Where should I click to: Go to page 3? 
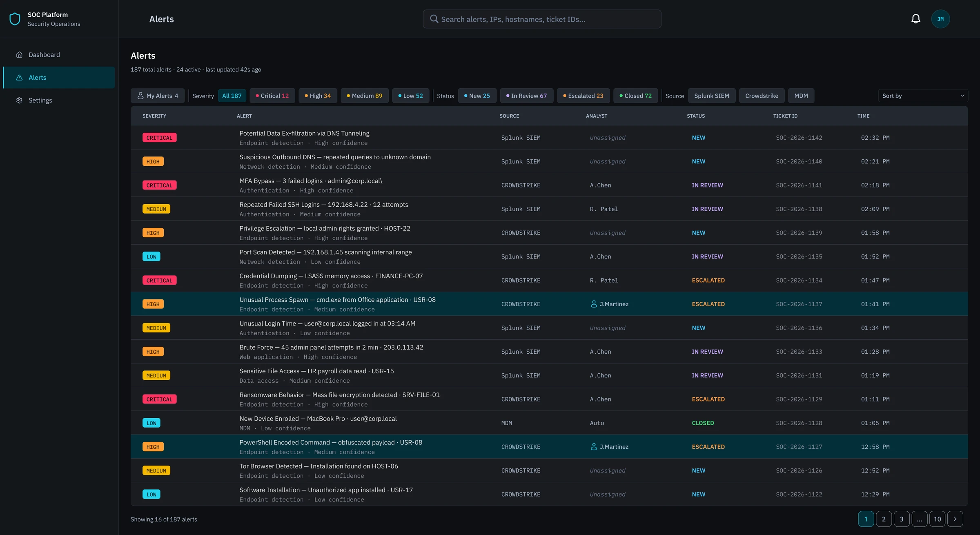pos(902,519)
